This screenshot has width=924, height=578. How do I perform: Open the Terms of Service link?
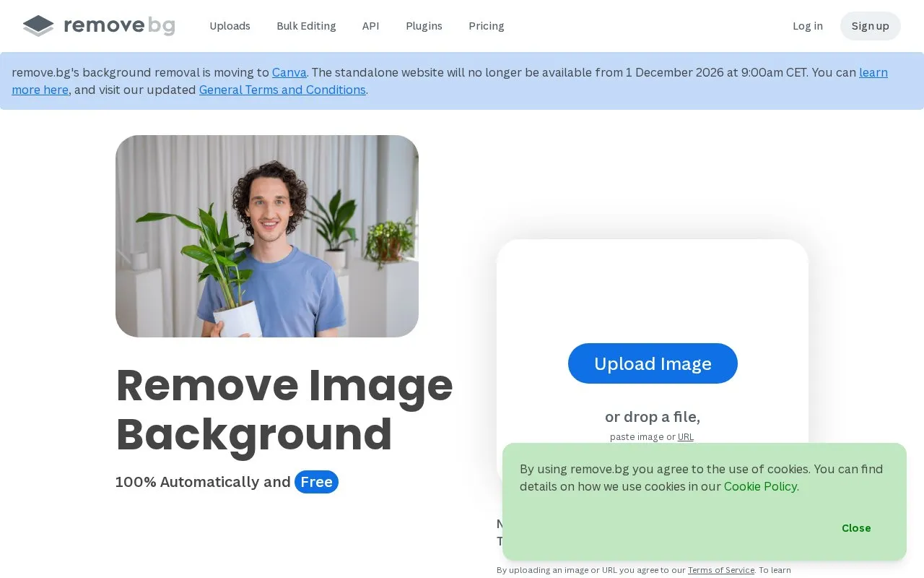[721, 570]
